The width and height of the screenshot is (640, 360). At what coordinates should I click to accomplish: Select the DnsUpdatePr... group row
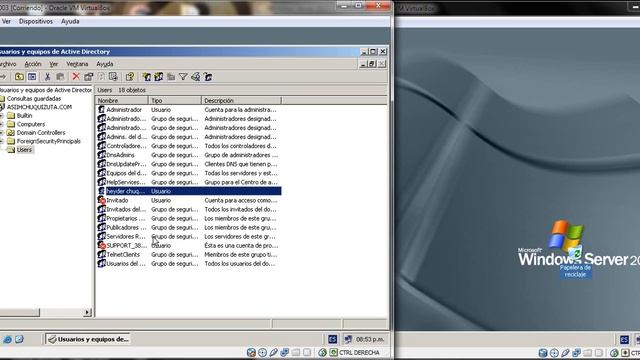click(x=189, y=164)
